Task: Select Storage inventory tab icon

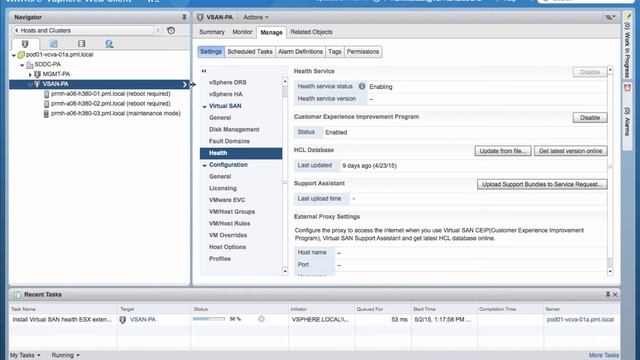Action: (82, 44)
